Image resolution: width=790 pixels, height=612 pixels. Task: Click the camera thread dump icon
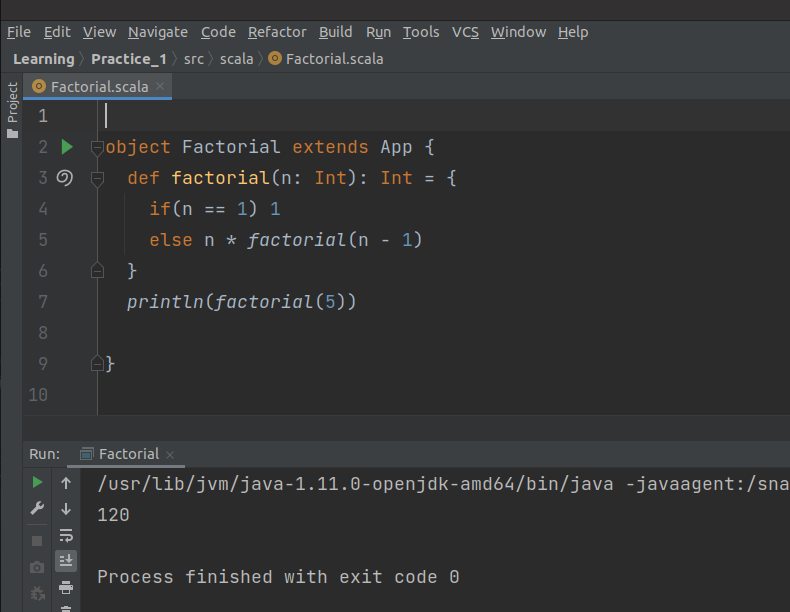tap(37, 568)
